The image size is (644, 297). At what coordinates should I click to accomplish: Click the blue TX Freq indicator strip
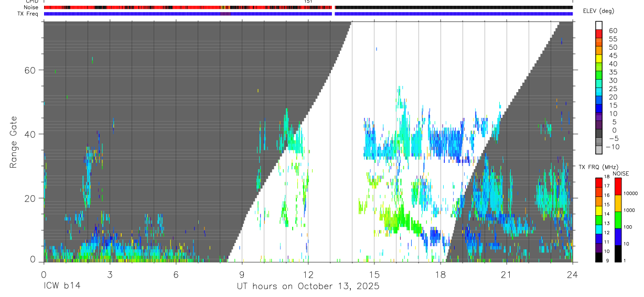click(x=308, y=14)
